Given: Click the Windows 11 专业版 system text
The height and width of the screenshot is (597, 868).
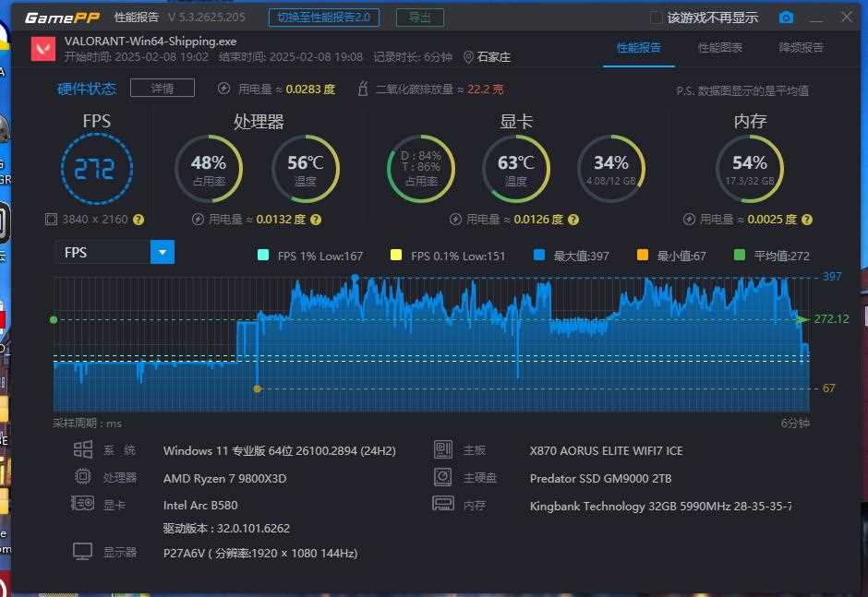Looking at the screenshot, I should coord(280,451).
